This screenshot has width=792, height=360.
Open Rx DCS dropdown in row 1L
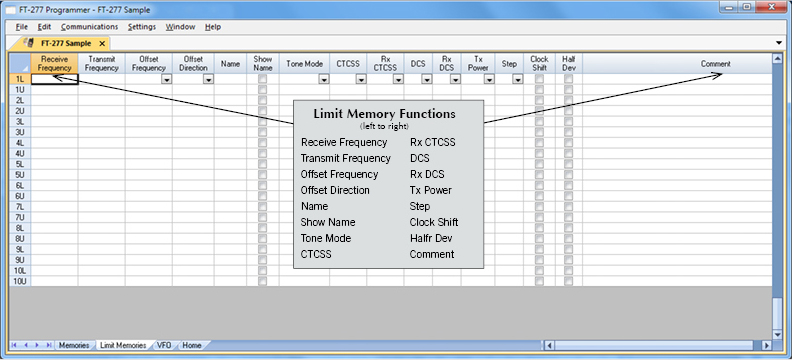455,79
